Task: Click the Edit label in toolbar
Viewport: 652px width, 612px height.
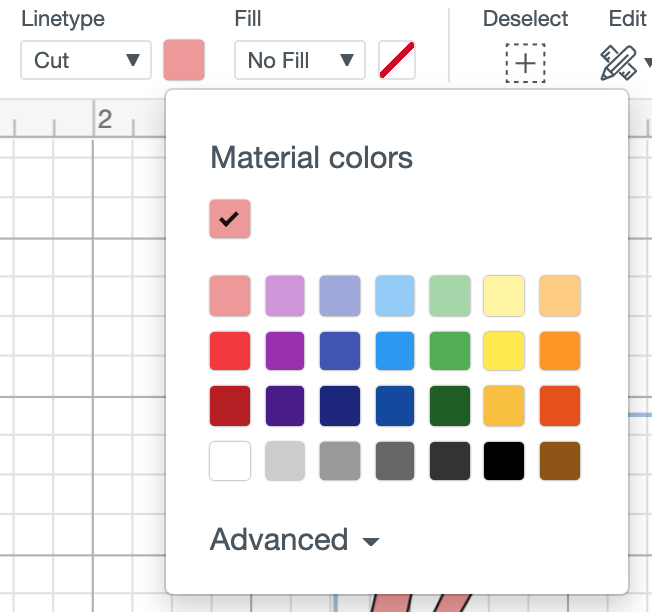Action: pyautogui.click(x=627, y=19)
